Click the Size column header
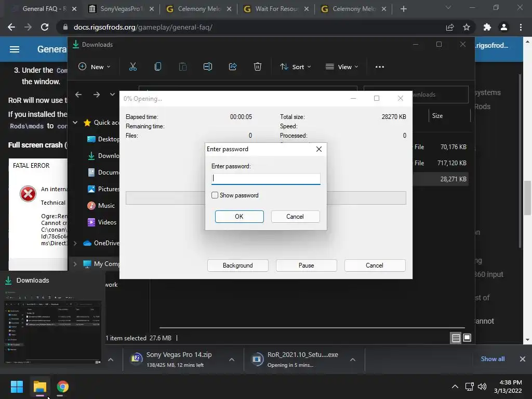The width and height of the screenshot is (532, 399). tap(449, 116)
